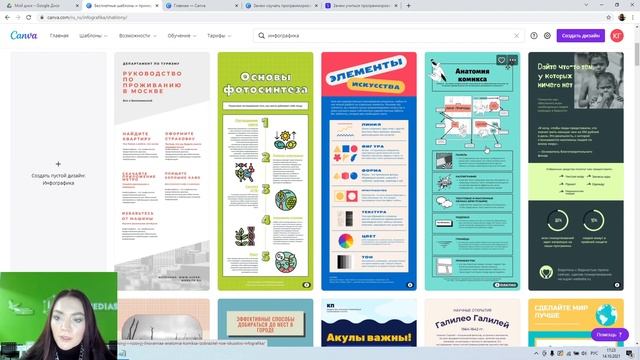Open a new browser tab with plus
The image size is (640, 360).
pyautogui.click(x=408, y=6)
